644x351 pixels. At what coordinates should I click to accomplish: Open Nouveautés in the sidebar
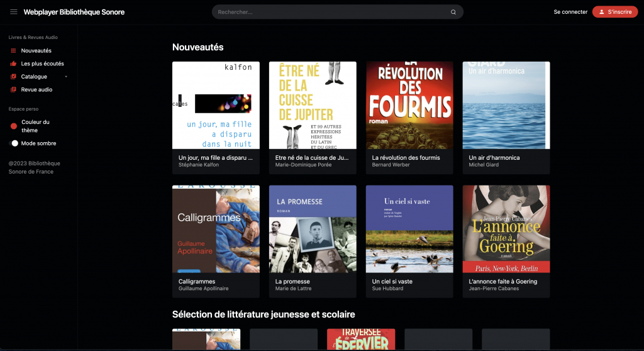click(36, 50)
